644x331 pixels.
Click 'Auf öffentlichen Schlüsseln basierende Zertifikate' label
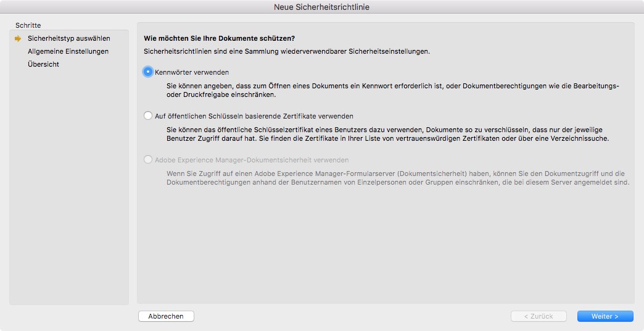click(x=254, y=115)
